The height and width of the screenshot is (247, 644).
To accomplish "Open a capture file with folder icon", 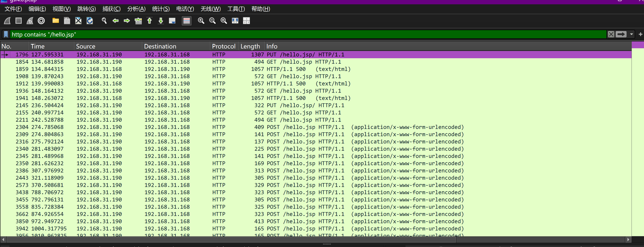I will click(x=55, y=21).
